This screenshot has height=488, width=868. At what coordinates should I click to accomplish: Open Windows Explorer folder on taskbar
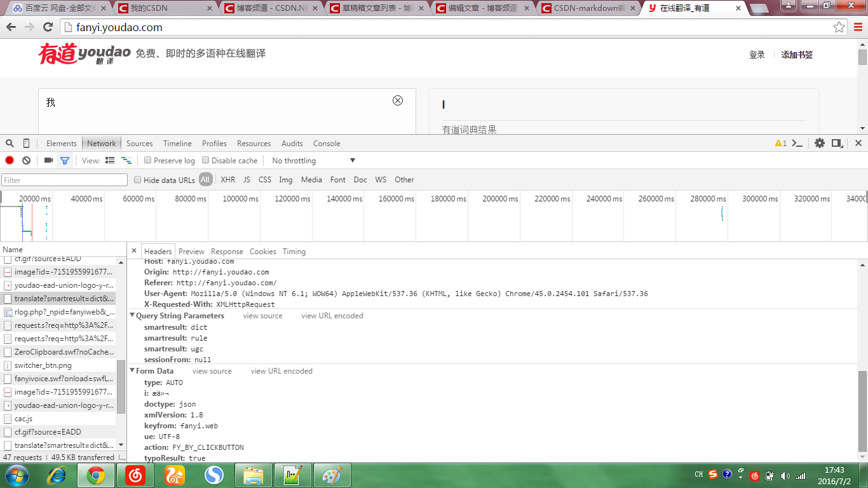tap(254, 475)
